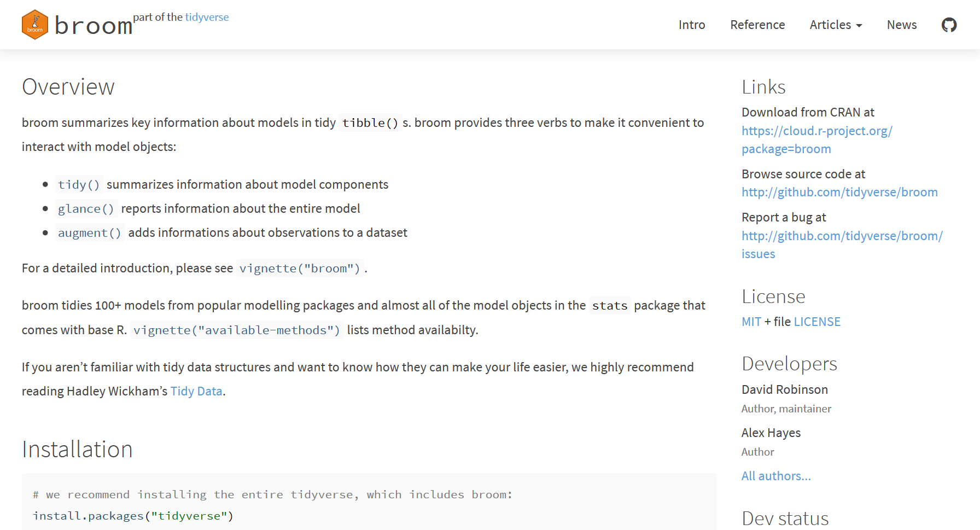
Task: Follow the tidyverse link in header
Action: 207,17
